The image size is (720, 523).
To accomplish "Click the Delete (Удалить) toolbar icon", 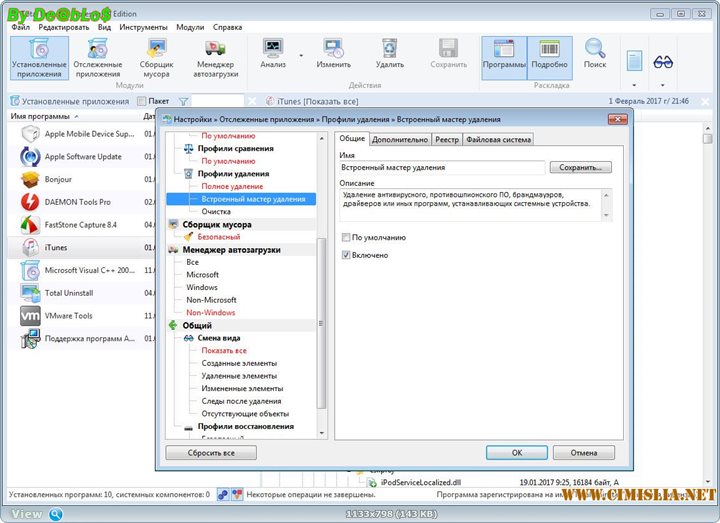I will point(390,50).
